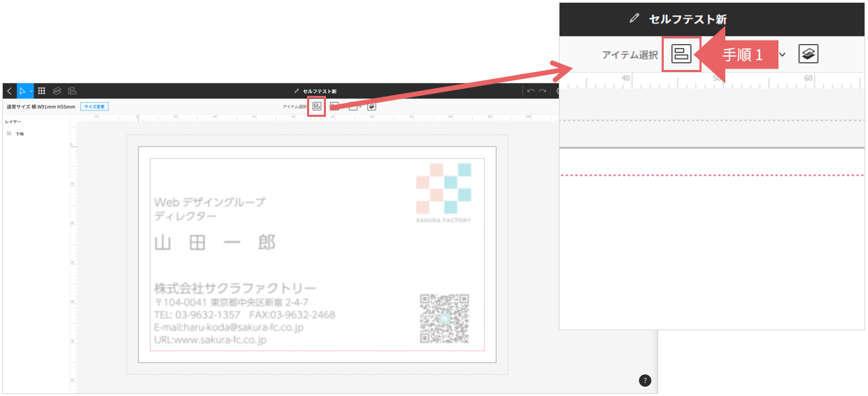Click the layer stack icon in the editor toolbar
Viewport: 868px width, 396px height.
371,106
